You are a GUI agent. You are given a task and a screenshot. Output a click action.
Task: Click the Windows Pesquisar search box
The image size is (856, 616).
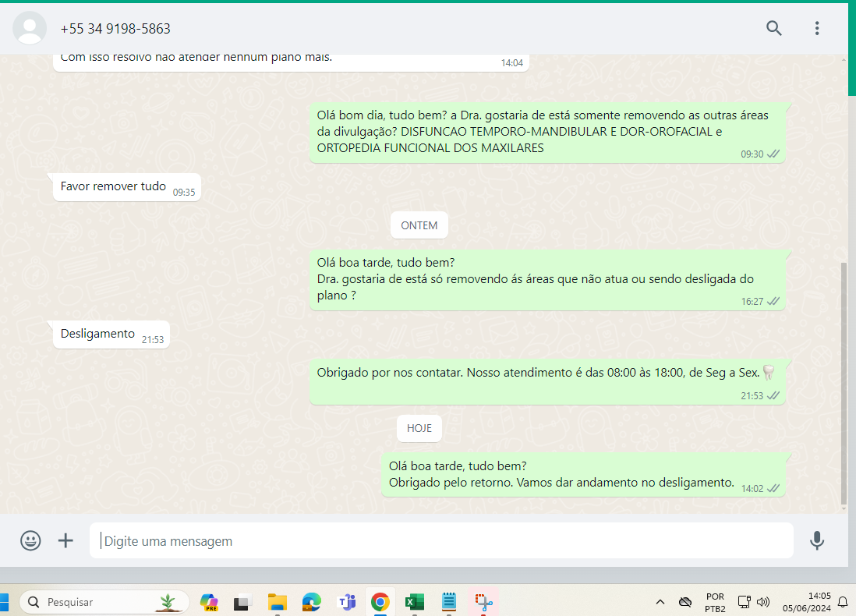point(104,602)
